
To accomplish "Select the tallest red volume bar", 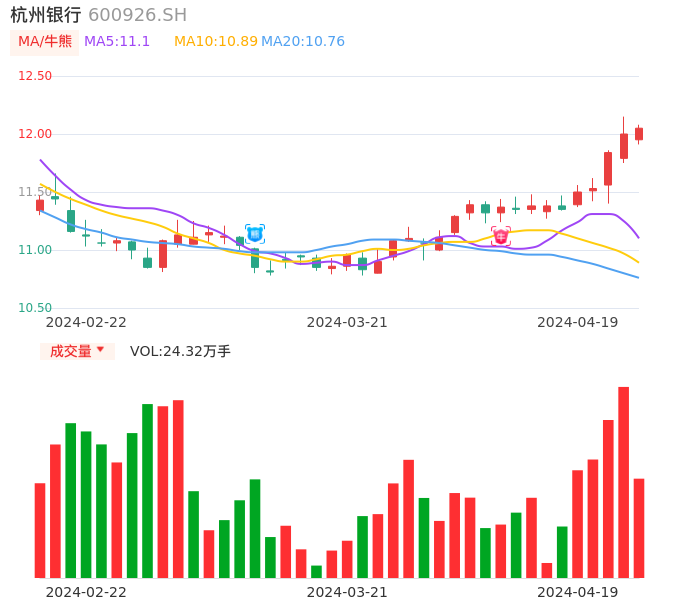I will click(x=623, y=482).
